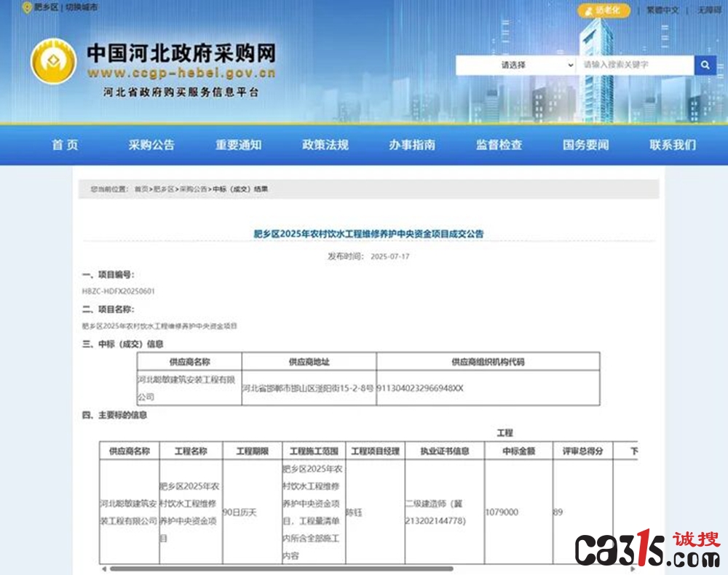Click the horizontal scrollbar left arrow
Viewport: 728px width, 575px height.
click(x=104, y=568)
